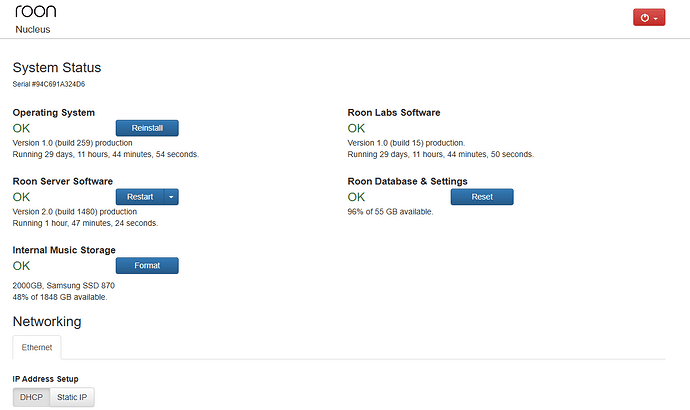
Task: Click the Roon Server Software OK status
Action: tap(22, 197)
